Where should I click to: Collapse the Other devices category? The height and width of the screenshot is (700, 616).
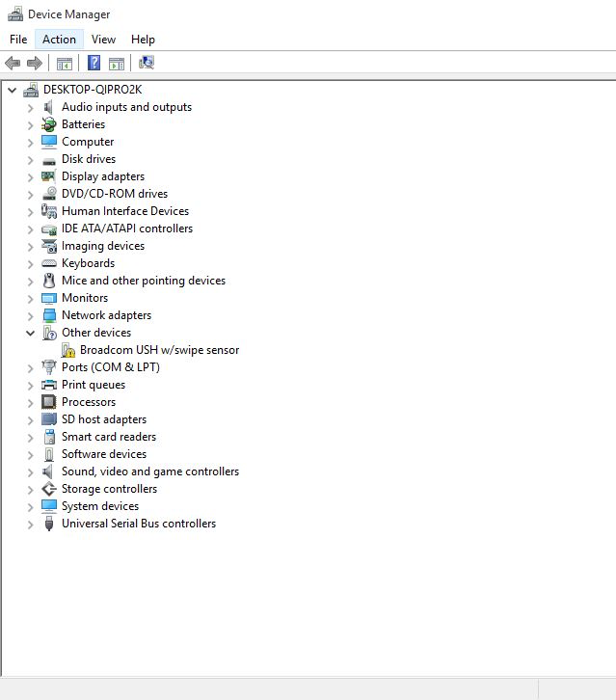(30, 333)
